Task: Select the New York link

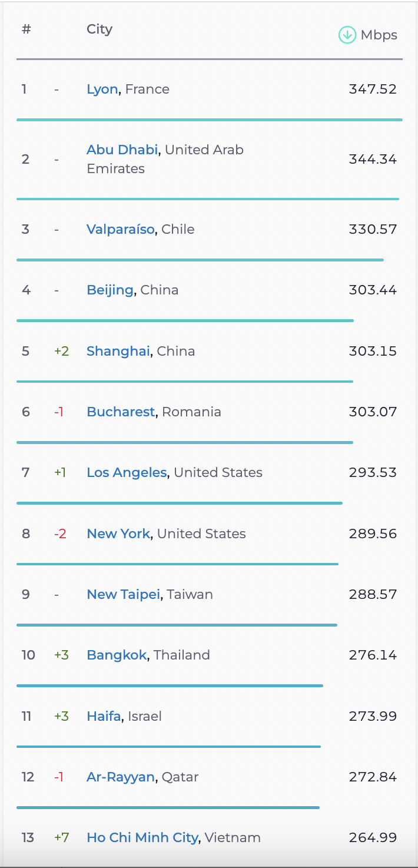Action: pyautogui.click(x=118, y=534)
